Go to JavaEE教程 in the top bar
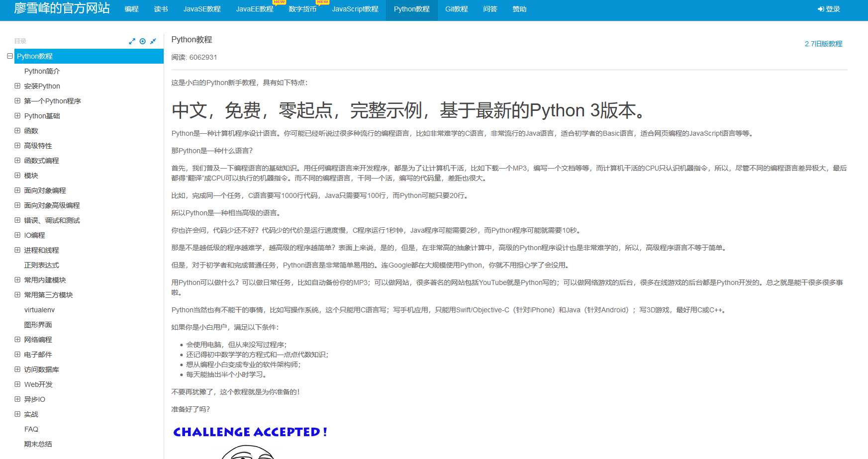This screenshot has height=459, width=868. coord(255,9)
